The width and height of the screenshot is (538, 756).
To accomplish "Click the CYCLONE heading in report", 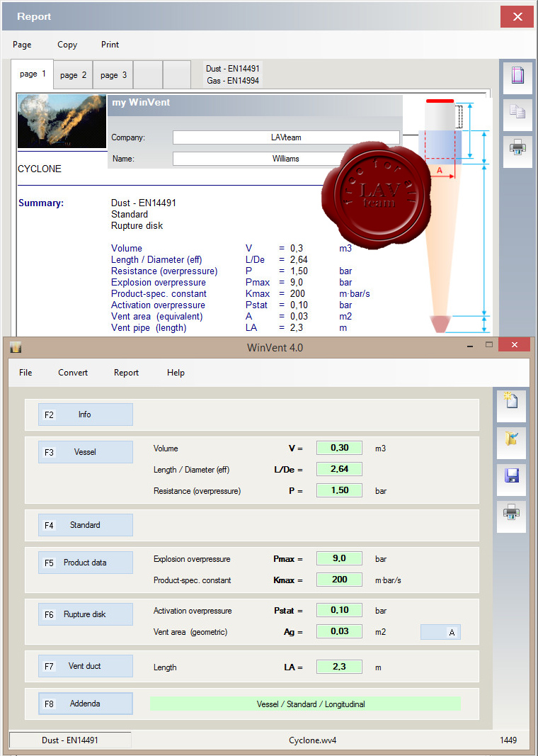I will (40, 169).
